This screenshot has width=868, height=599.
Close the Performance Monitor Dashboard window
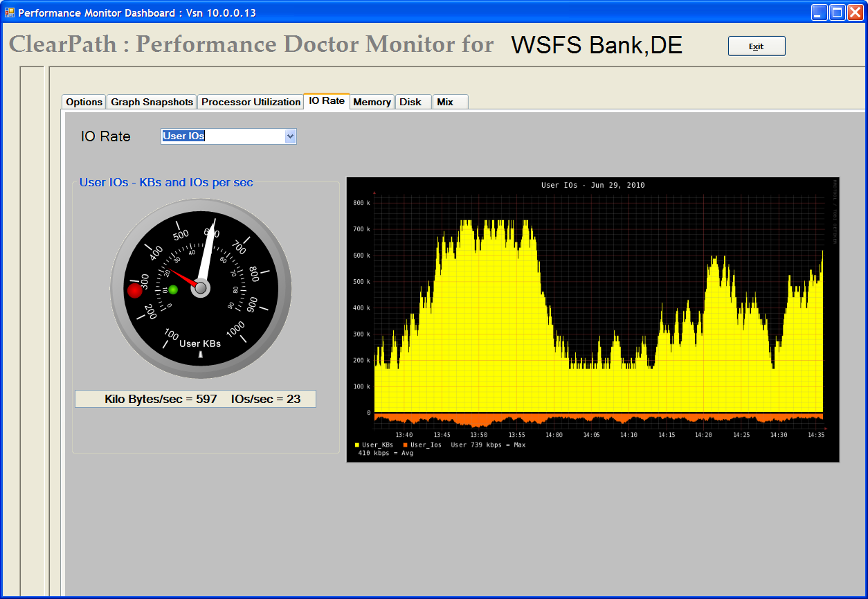pyautogui.click(x=856, y=12)
